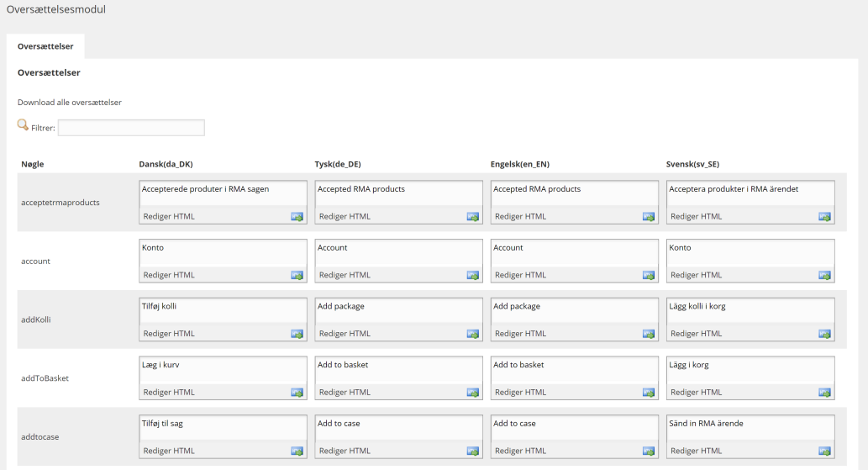Click the magnifier icon beside Filtrer

23,125
